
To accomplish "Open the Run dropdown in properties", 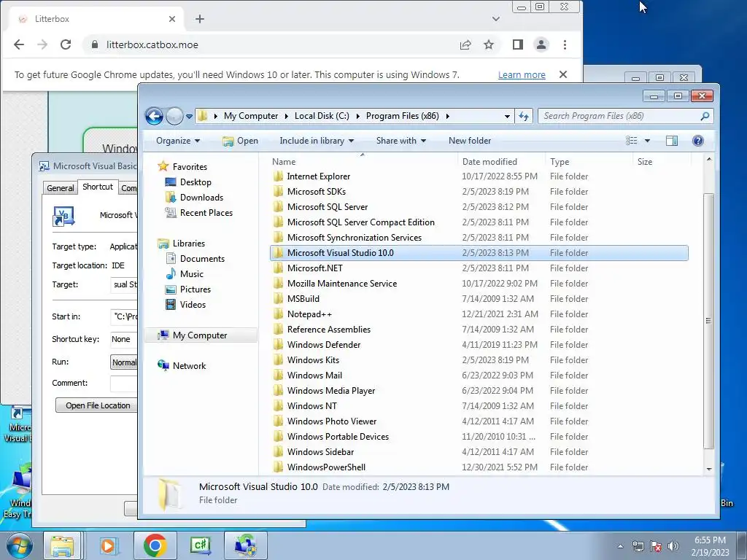I will (x=124, y=362).
